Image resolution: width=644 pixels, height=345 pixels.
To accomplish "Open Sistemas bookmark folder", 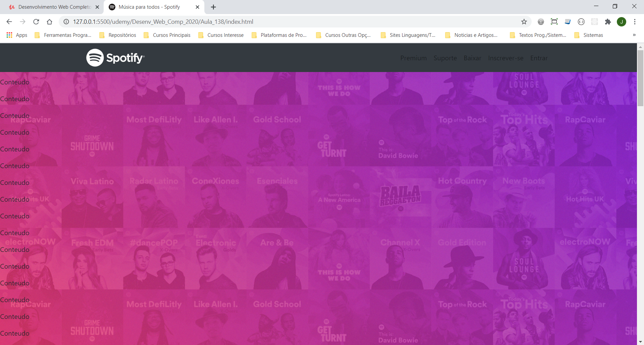I will [589, 35].
